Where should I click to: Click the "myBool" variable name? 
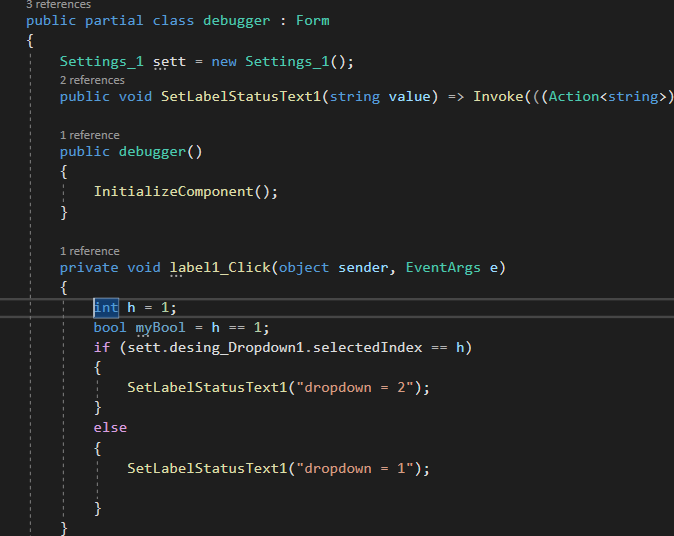tap(160, 328)
